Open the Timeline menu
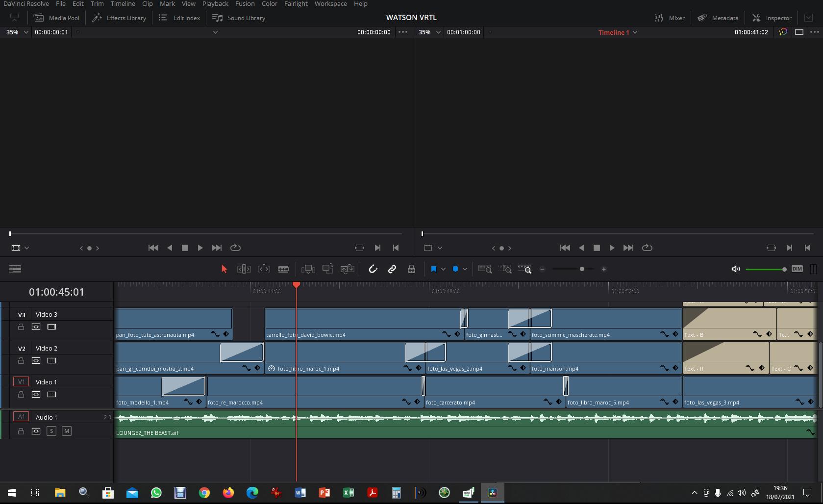 pyautogui.click(x=123, y=4)
